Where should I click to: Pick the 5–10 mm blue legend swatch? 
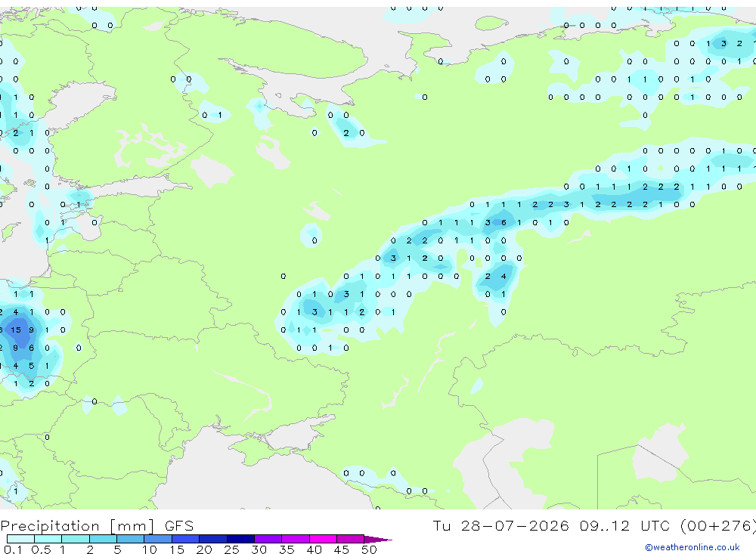(130, 539)
